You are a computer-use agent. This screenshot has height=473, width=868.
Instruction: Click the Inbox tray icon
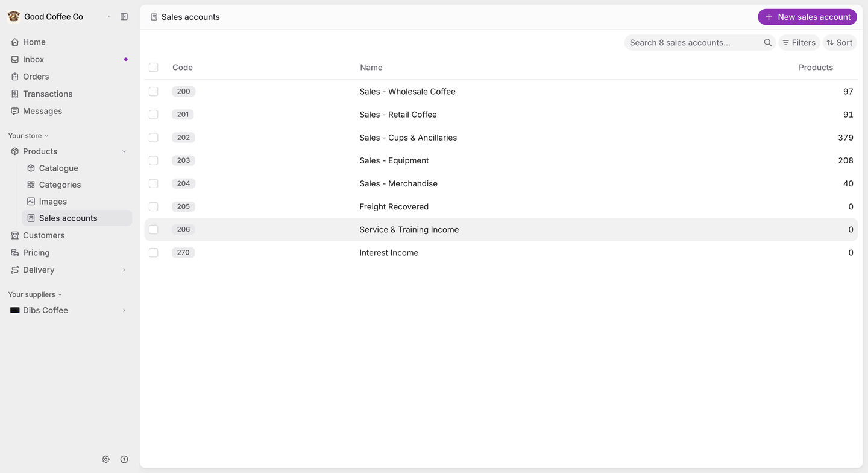point(15,59)
